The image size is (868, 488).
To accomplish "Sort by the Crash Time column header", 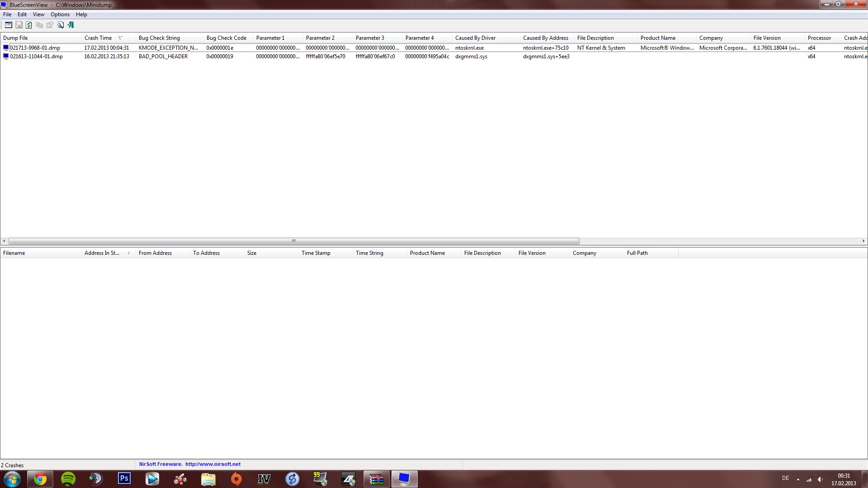I will 98,38.
